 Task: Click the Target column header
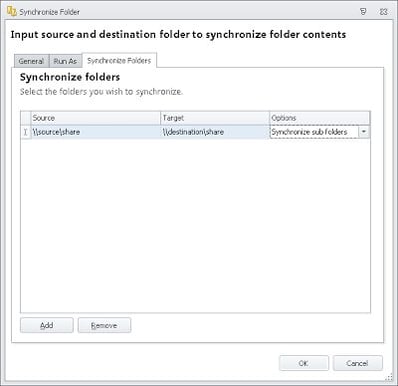point(215,118)
